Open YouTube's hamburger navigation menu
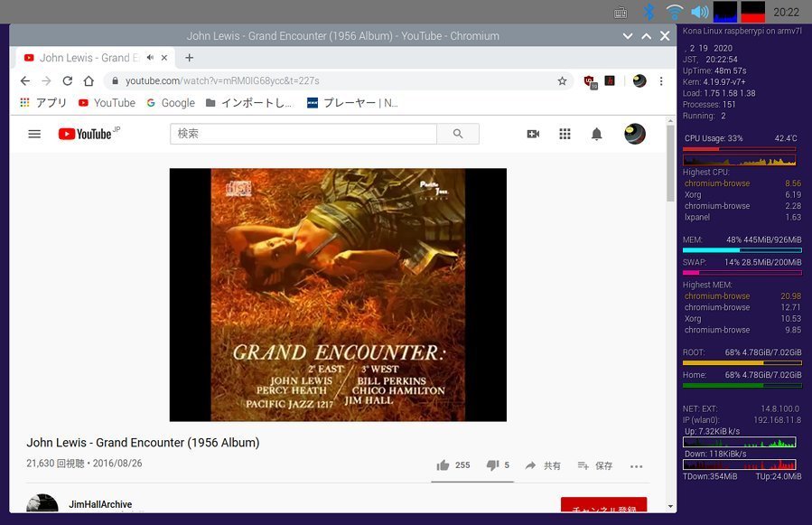 [34, 134]
